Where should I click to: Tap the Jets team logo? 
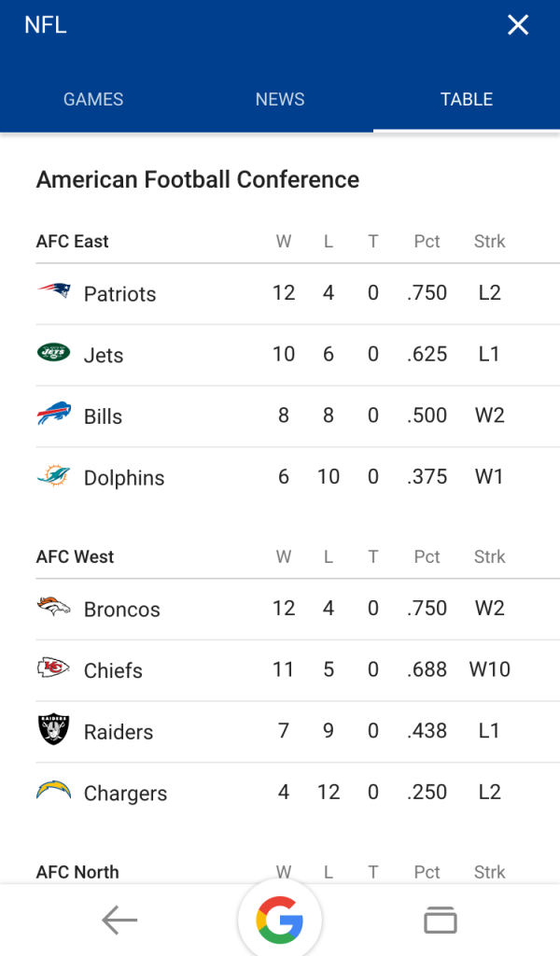coord(53,353)
